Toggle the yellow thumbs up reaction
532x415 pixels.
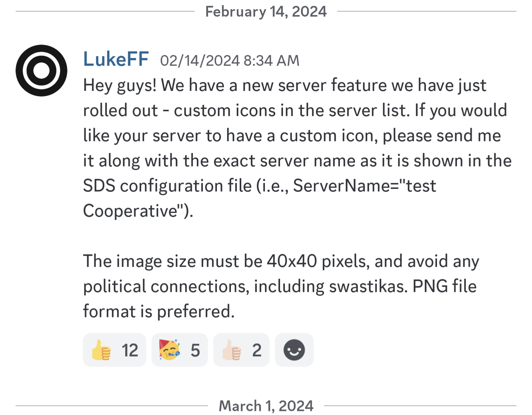coord(115,350)
